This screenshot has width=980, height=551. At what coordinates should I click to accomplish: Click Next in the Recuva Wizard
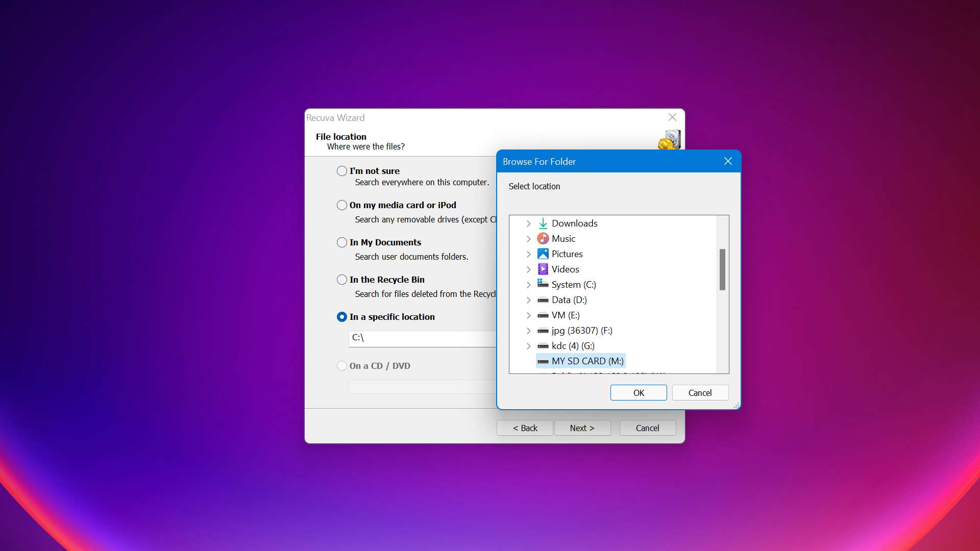pyautogui.click(x=582, y=428)
